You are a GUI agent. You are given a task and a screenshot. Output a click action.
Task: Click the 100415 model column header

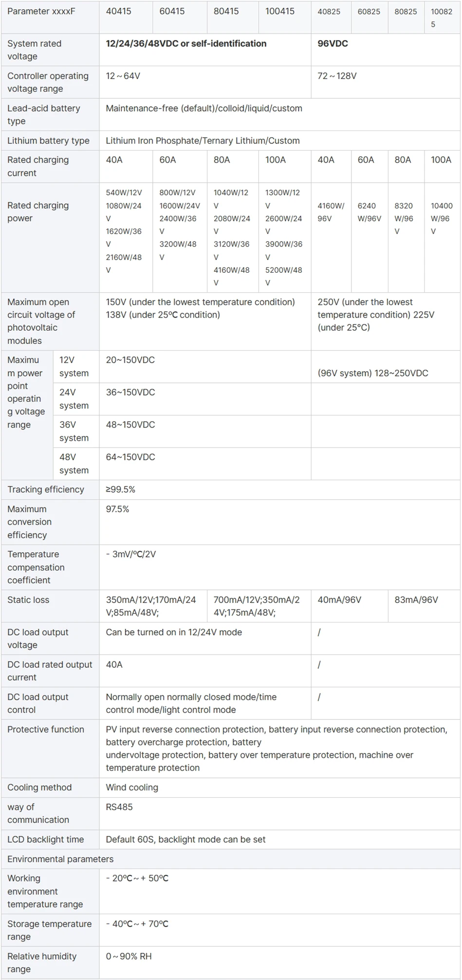coord(280,11)
